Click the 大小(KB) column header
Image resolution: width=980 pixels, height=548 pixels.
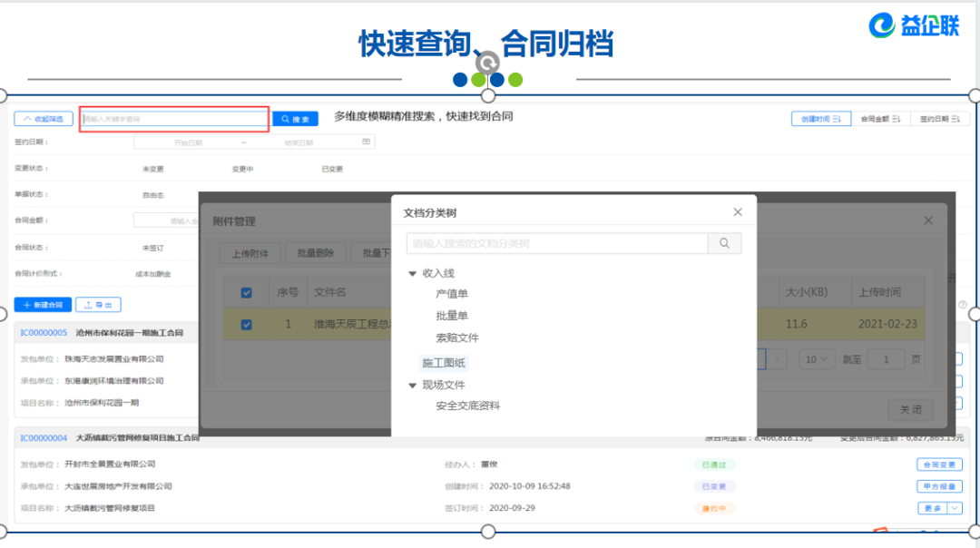807,292
